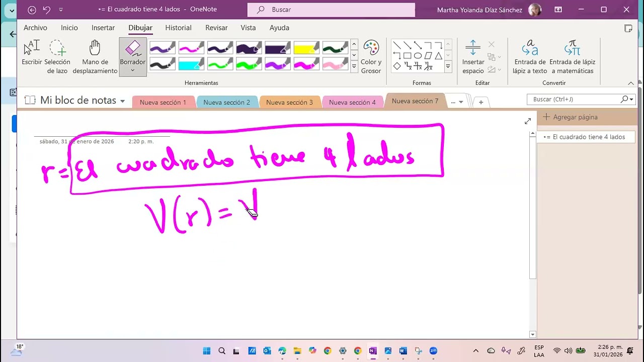This screenshot has height=362, width=644.
Task: Switch to the Inicio tab
Action: pos(69,28)
